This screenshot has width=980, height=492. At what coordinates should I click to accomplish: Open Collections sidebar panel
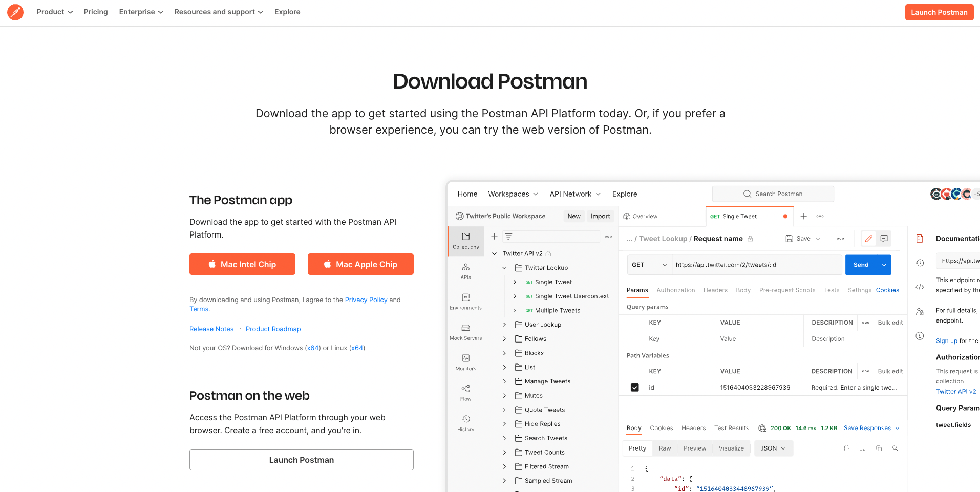tap(466, 241)
